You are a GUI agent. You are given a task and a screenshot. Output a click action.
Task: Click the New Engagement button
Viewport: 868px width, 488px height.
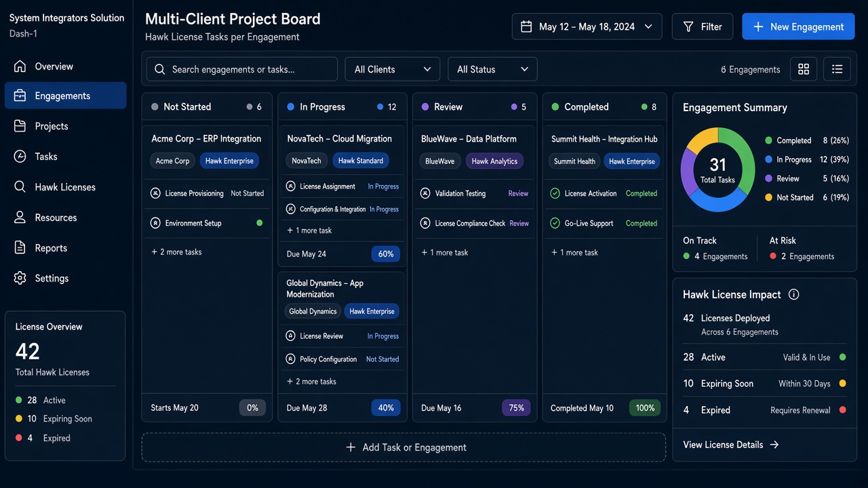pos(798,26)
